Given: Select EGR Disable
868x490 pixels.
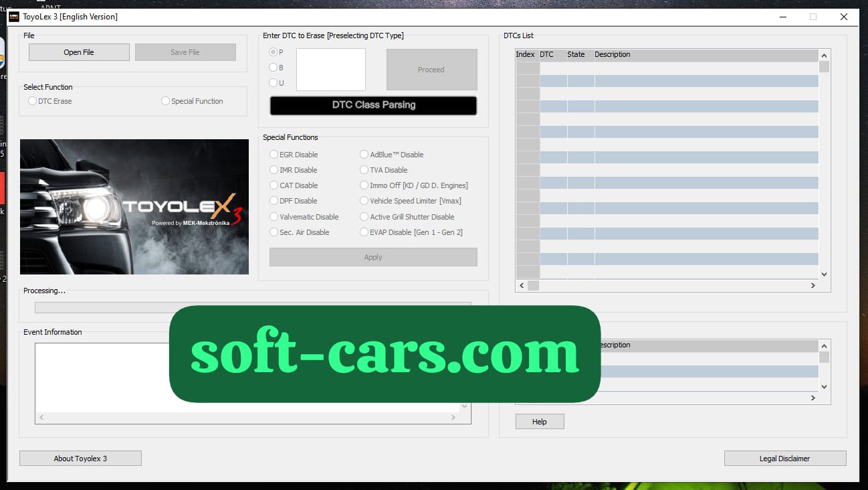Looking at the screenshot, I should 294,155.
